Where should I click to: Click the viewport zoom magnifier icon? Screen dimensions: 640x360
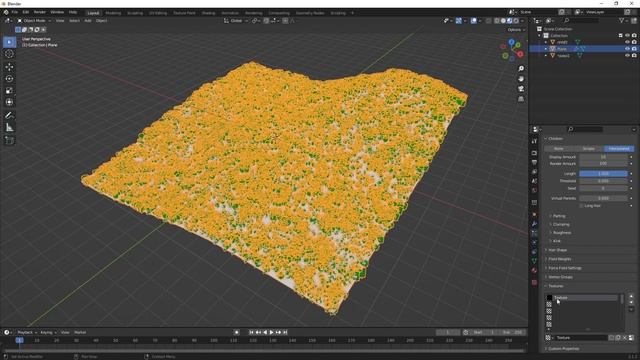[521, 69]
